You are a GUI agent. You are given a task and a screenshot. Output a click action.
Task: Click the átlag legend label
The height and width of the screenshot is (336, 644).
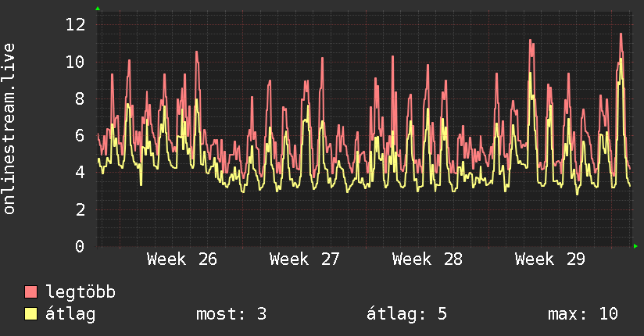click(70, 314)
